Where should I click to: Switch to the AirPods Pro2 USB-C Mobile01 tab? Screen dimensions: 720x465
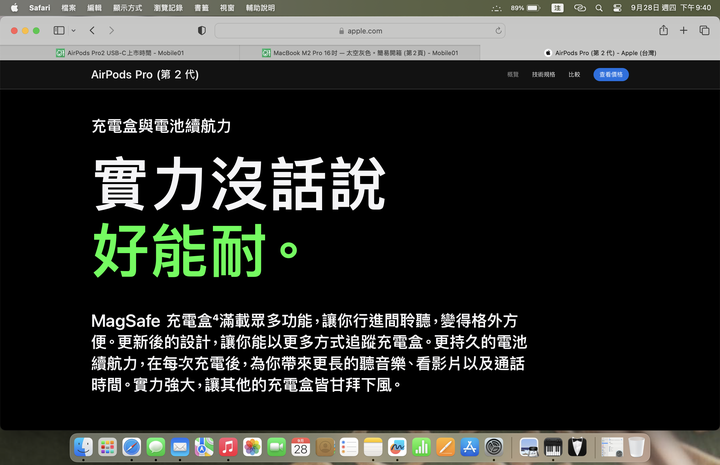[120, 53]
